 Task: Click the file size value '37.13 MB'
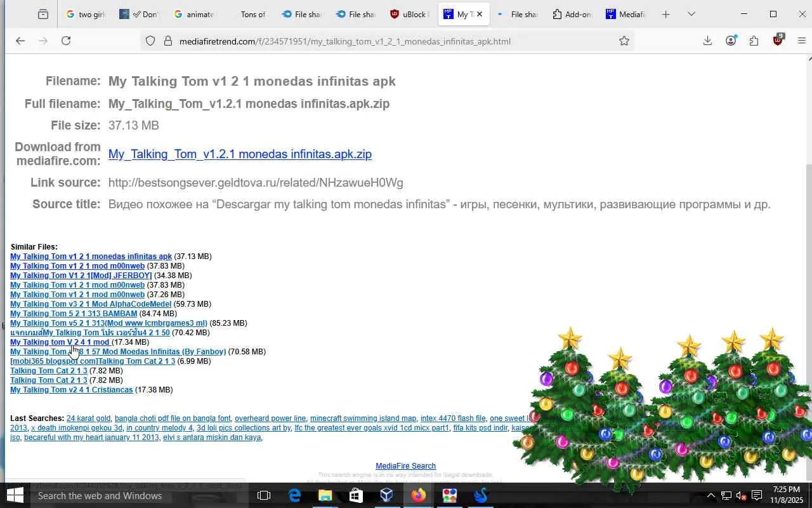pos(133,126)
